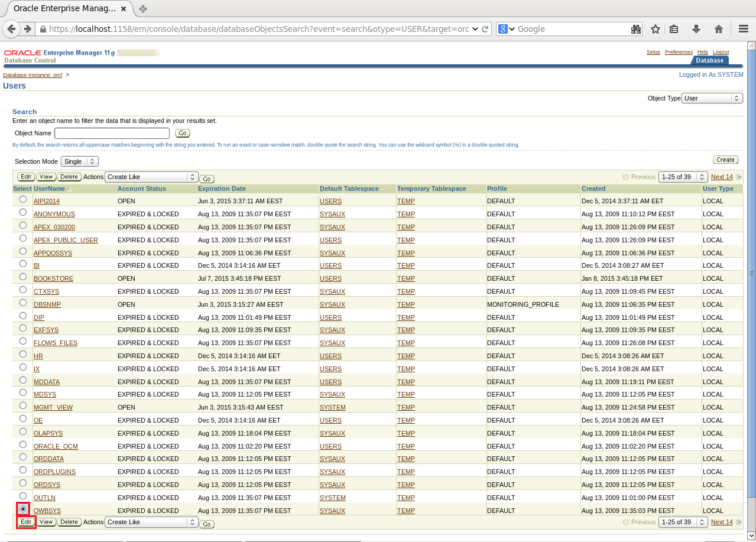Click the top View button

tap(46, 177)
